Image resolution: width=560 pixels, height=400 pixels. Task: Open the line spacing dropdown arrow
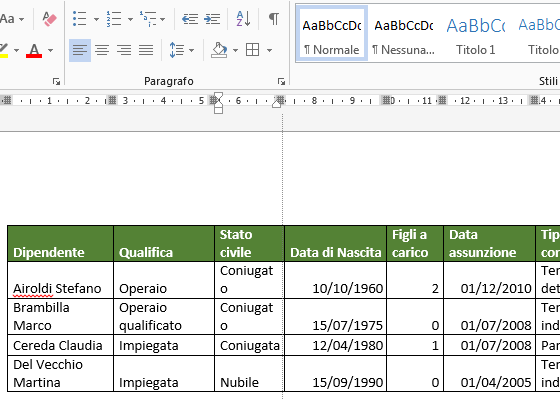191,50
